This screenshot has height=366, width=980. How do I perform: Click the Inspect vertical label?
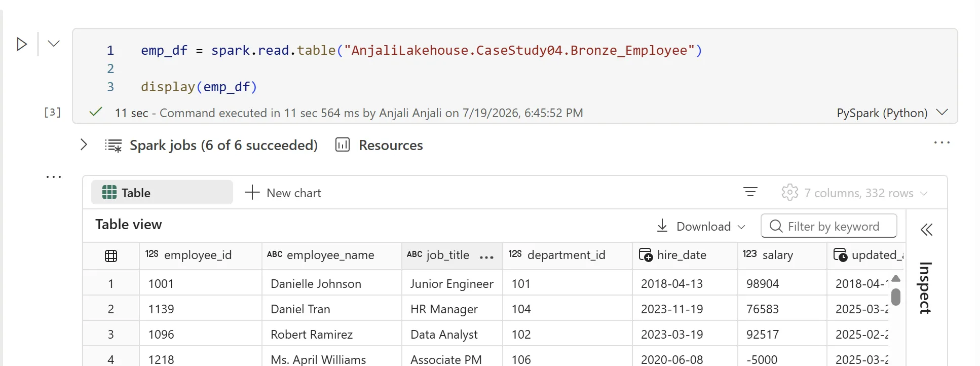click(x=925, y=288)
